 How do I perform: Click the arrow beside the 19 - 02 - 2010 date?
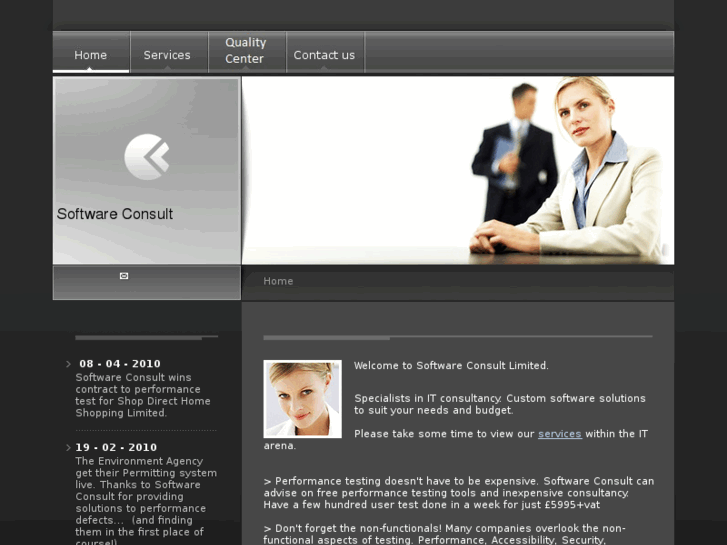coord(69,448)
